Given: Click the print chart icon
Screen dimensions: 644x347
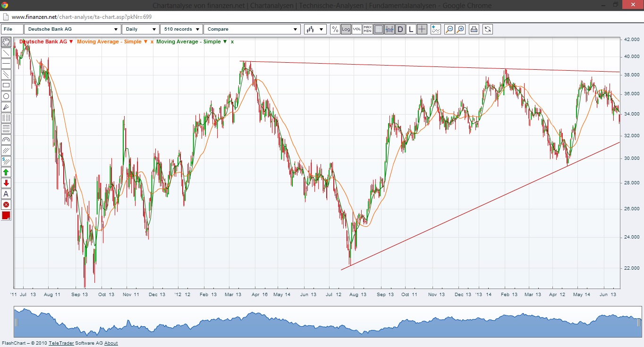Looking at the screenshot, I should [474, 29].
